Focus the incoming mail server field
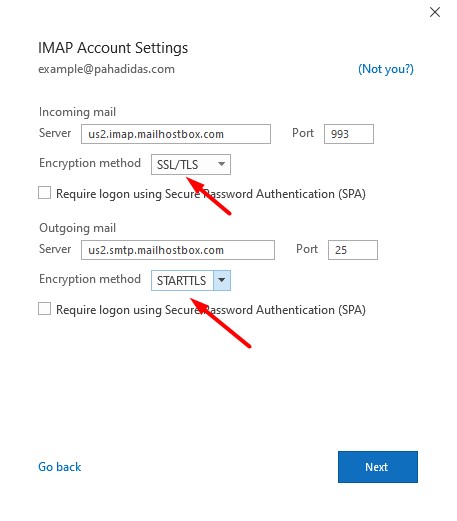 [x=176, y=134]
